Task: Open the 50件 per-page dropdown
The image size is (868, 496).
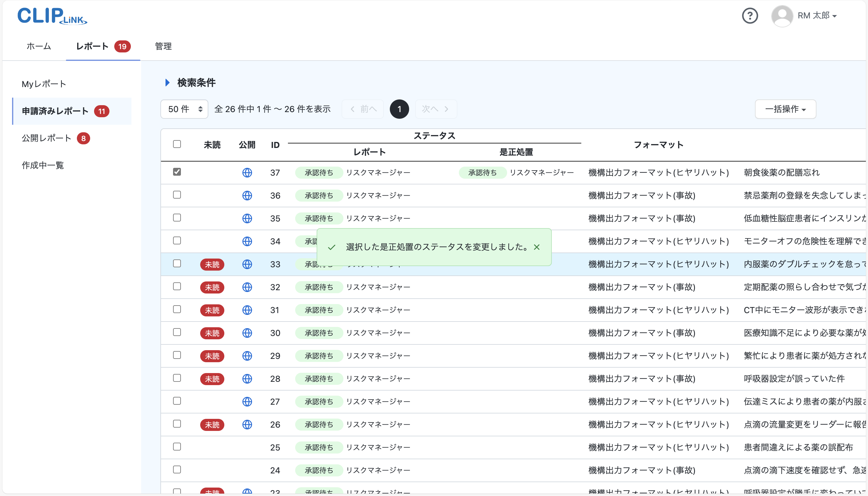Action: 184,109
